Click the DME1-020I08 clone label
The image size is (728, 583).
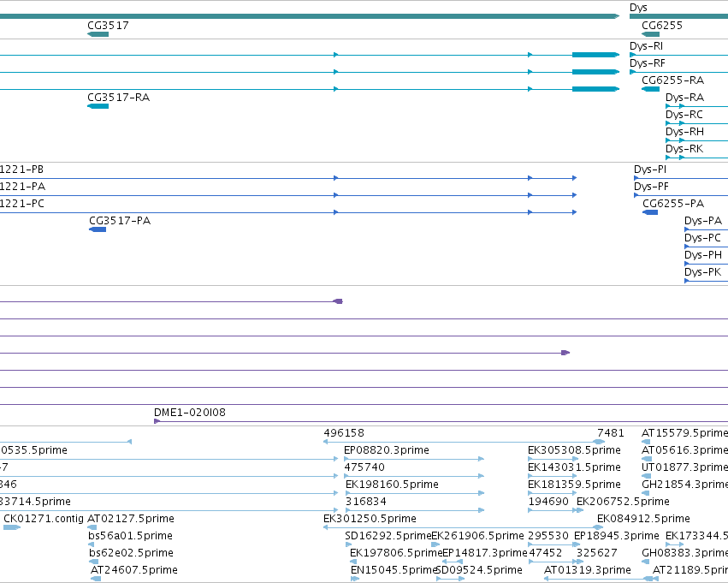(x=189, y=412)
